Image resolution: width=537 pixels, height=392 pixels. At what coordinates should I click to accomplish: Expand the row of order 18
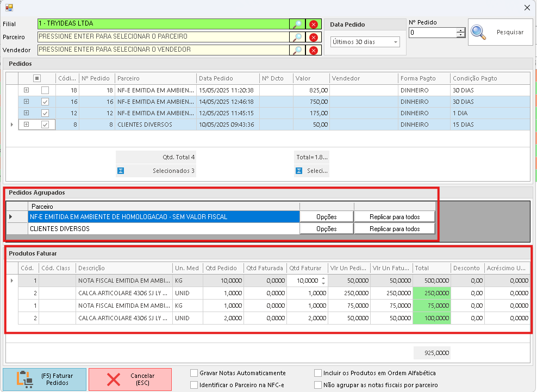pos(27,90)
